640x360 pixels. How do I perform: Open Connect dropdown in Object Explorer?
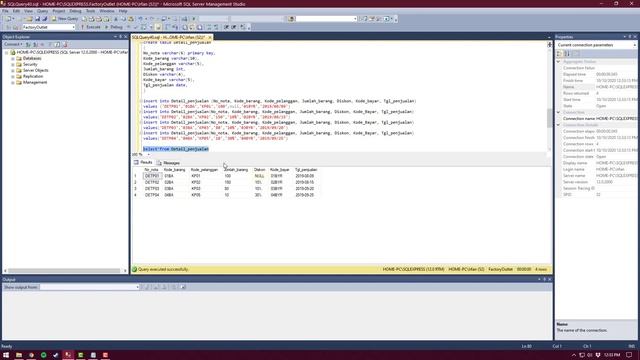point(13,44)
